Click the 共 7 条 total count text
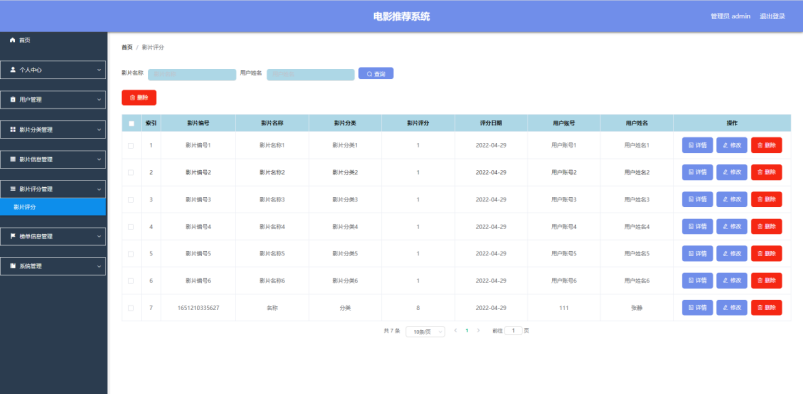This screenshot has height=394, width=803. pyautogui.click(x=392, y=331)
